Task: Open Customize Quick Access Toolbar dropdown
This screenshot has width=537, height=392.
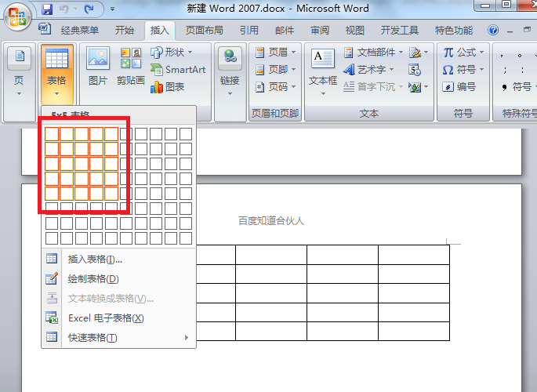Action: (x=112, y=9)
